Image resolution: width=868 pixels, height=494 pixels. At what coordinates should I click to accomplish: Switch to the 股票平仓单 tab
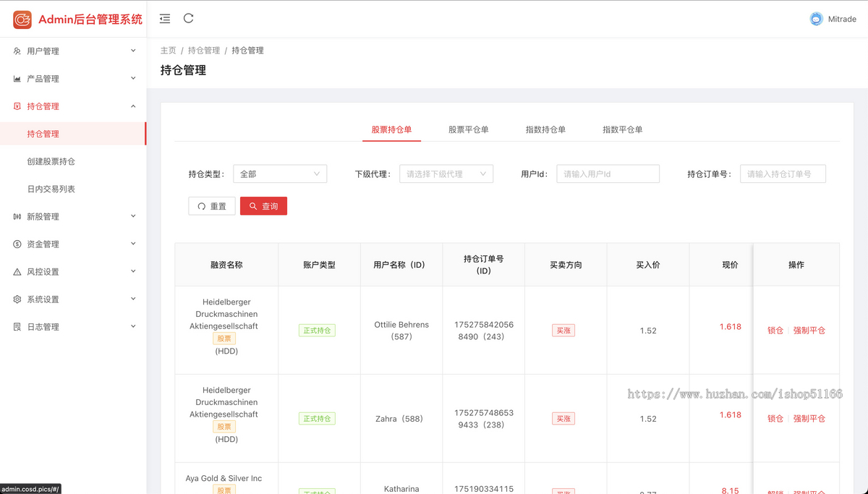pos(469,129)
